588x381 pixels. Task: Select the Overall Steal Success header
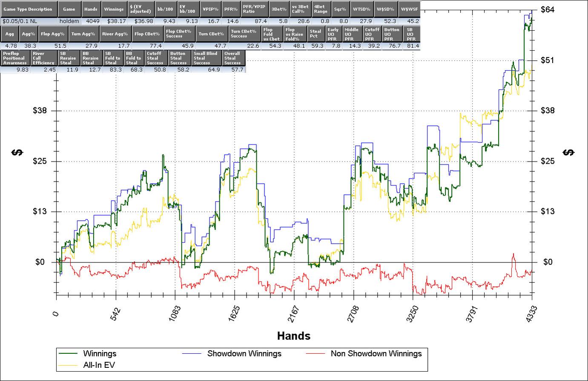click(234, 58)
